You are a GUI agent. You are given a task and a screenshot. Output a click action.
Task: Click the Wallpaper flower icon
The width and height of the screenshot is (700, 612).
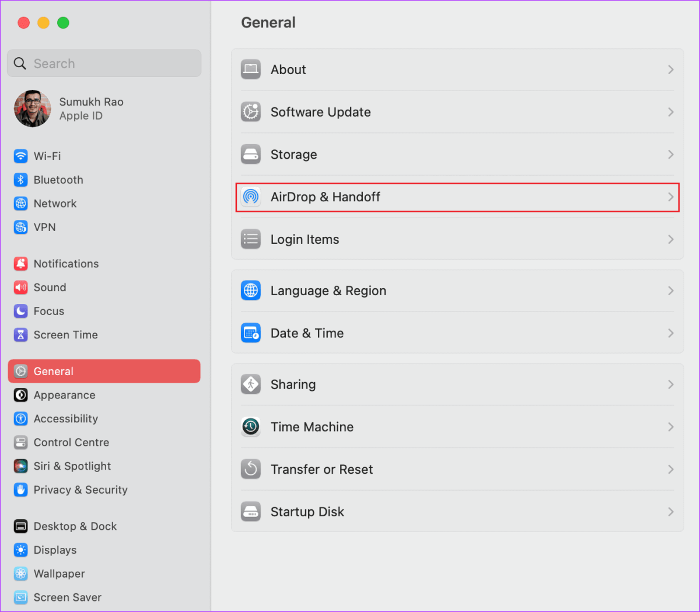pos(21,573)
